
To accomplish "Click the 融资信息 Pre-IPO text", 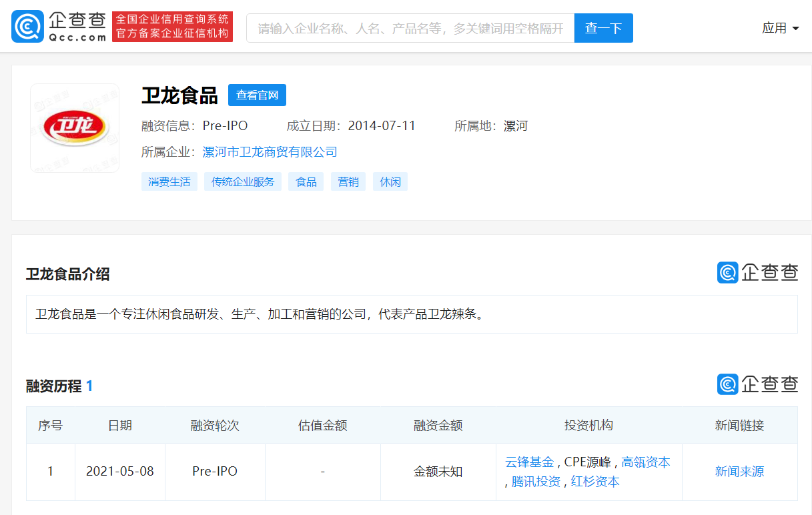I will (195, 125).
